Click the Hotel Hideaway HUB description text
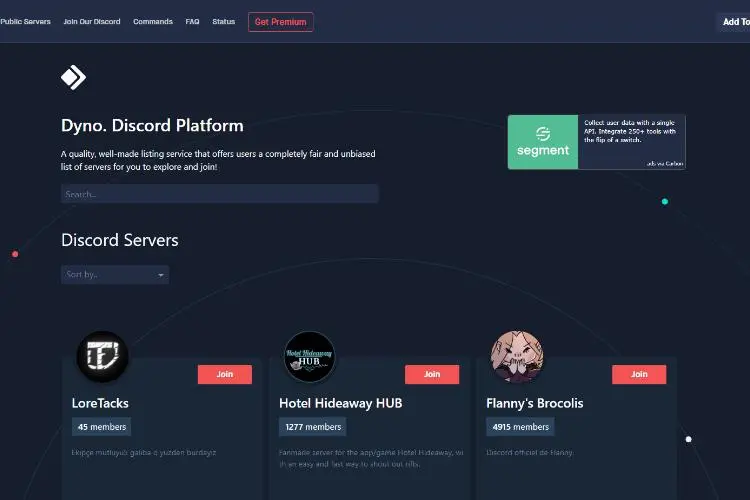Image resolution: width=750 pixels, height=500 pixels. tap(371, 458)
